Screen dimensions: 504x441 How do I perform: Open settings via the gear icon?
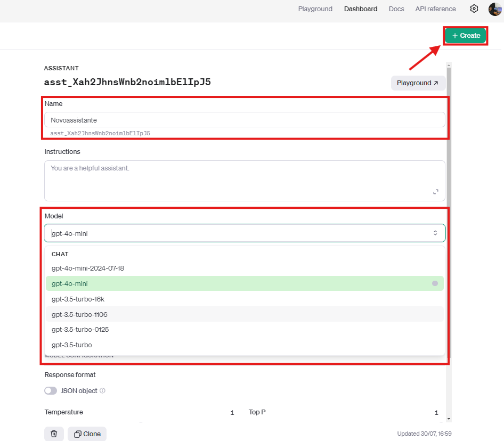(x=474, y=9)
